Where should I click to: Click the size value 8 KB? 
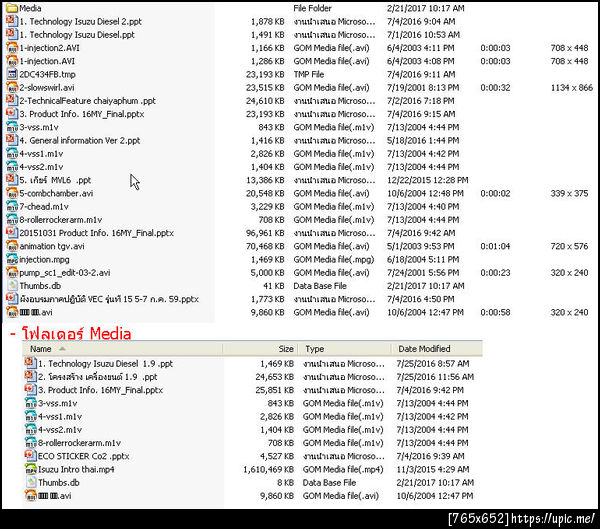click(285, 482)
